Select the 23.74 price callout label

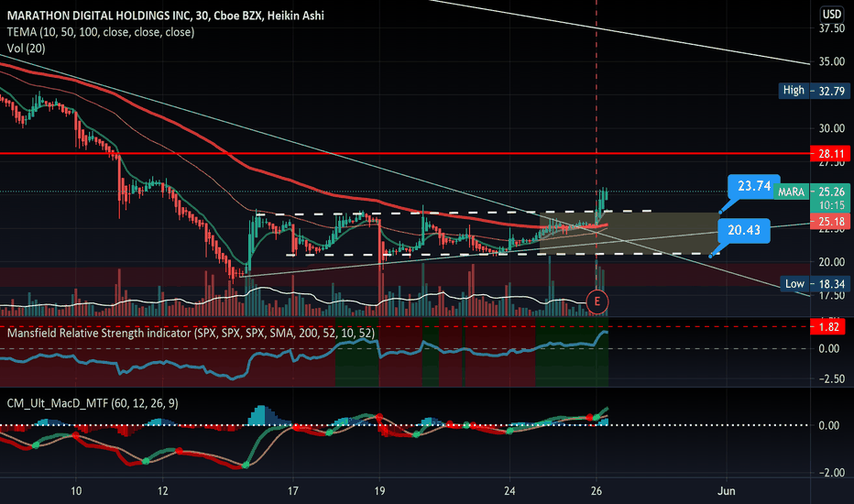click(x=754, y=186)
